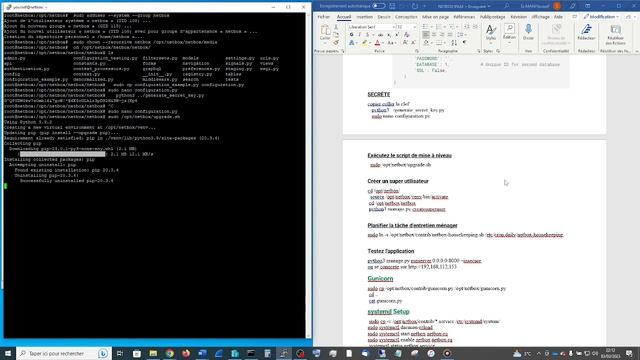Click 'Créer un super utilisateur' heading
Screen dimensions: 640x360
[398, 181]
